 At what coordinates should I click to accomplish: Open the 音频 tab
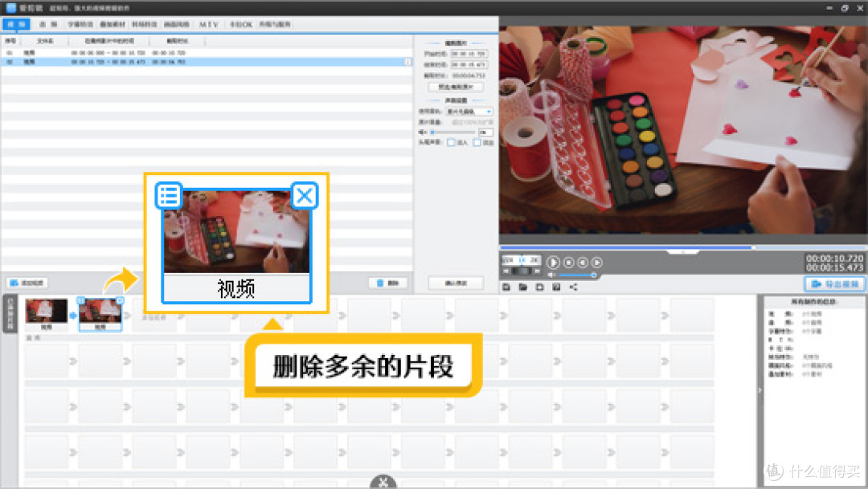[48, 24]
